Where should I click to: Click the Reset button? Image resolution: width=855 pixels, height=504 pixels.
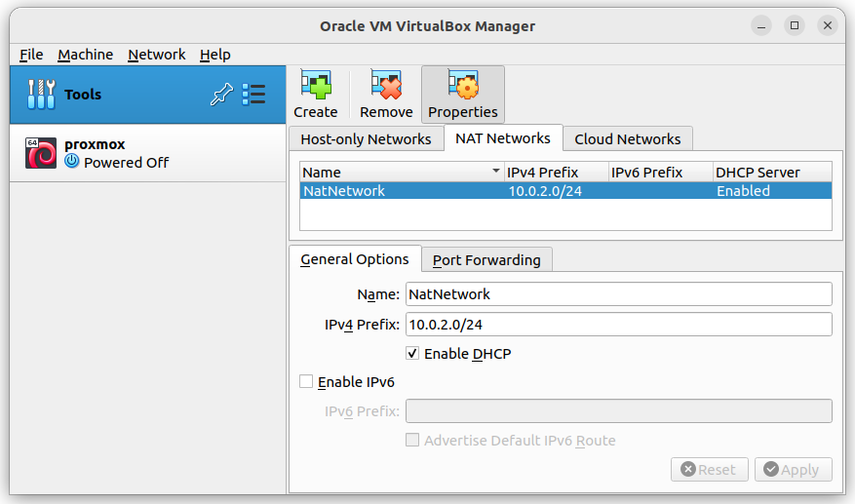709,469
